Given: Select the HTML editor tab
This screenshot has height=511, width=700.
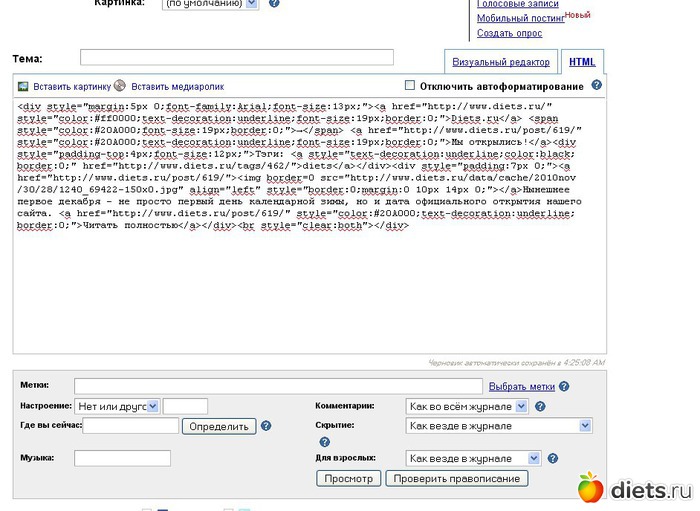Looking at the screenshot, I should [x=582, y=62].
